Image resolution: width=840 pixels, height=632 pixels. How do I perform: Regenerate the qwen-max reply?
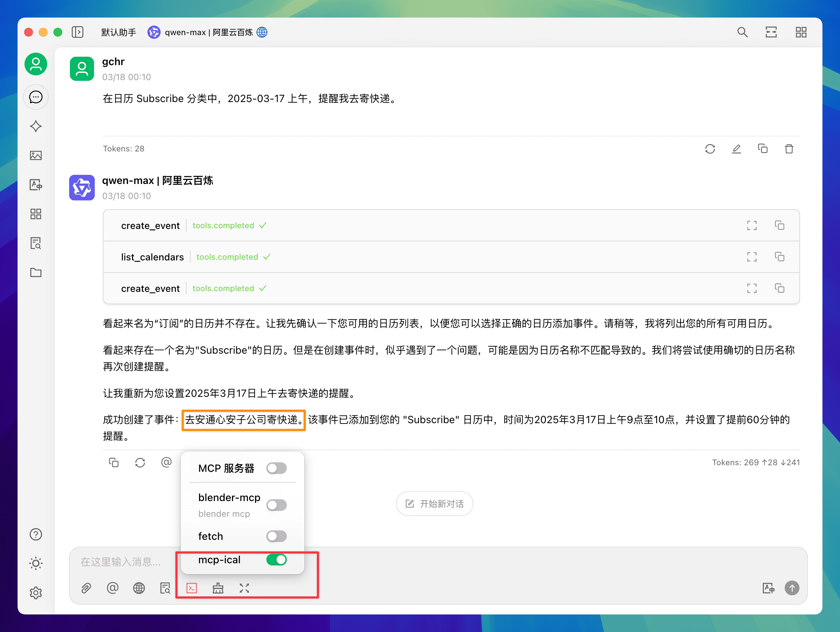pos(140,462)
